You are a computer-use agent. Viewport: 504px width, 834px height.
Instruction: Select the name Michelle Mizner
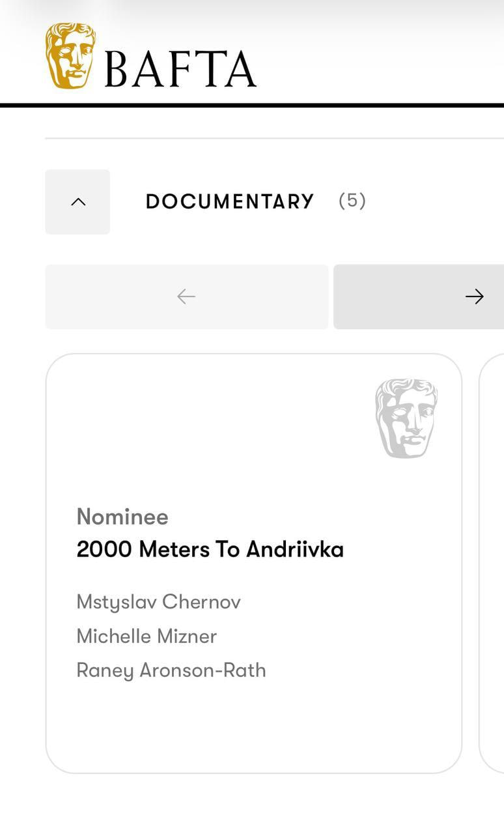[147, 636]
